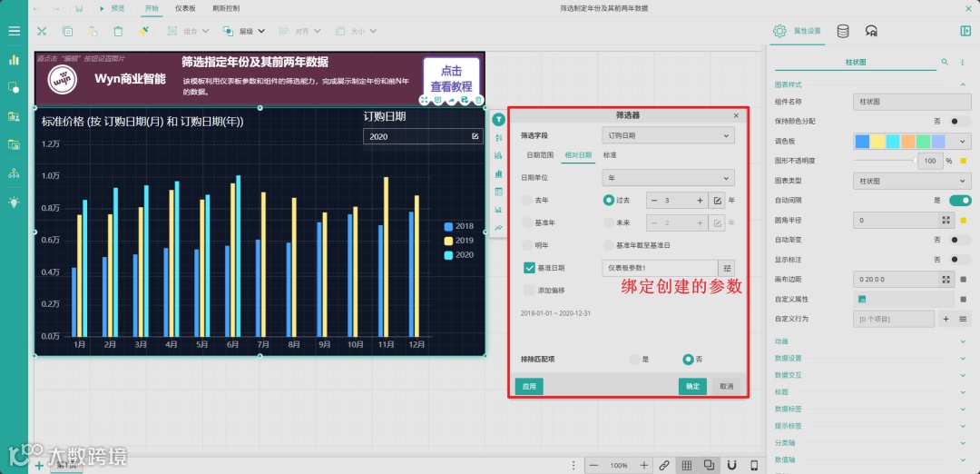980x474 pixels.
Task: Click the add page plus icon
Action: pos(39,465)
